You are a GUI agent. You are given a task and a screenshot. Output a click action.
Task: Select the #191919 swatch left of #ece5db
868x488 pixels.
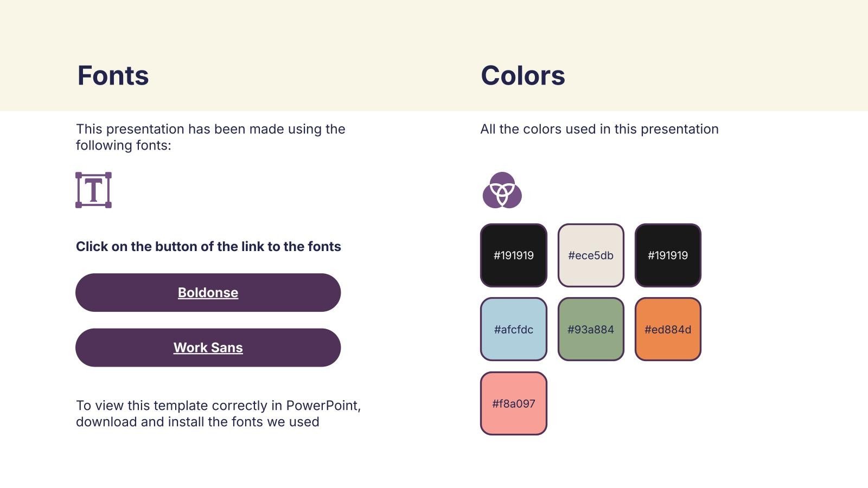[514, 255]
